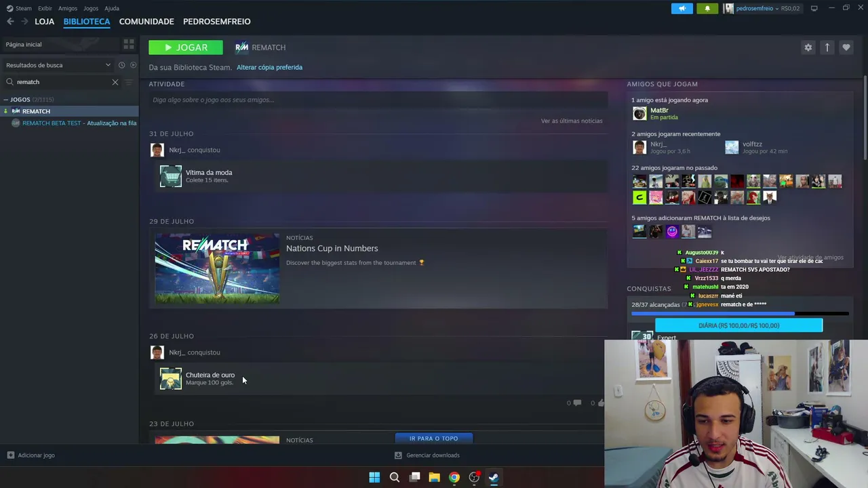This screenshot has height=488, width=868.
Task: Open the Jogos menu
Action: pos(91,8)
